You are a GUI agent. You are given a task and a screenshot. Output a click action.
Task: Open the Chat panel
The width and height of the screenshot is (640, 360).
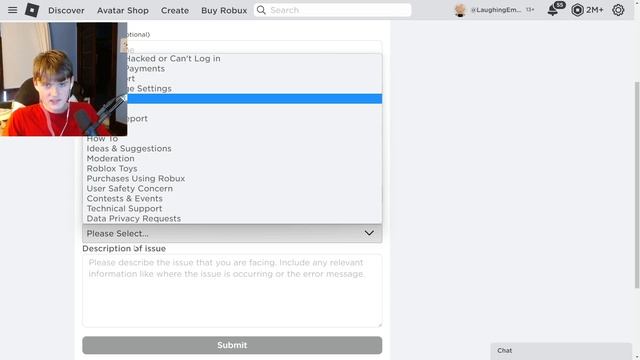(561, 351)
